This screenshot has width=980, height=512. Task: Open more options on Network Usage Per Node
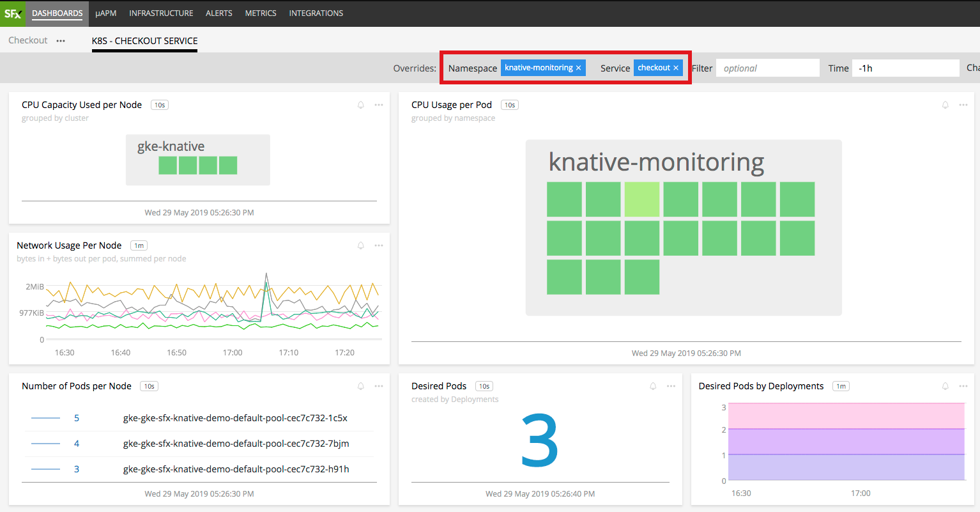[379, 245]
